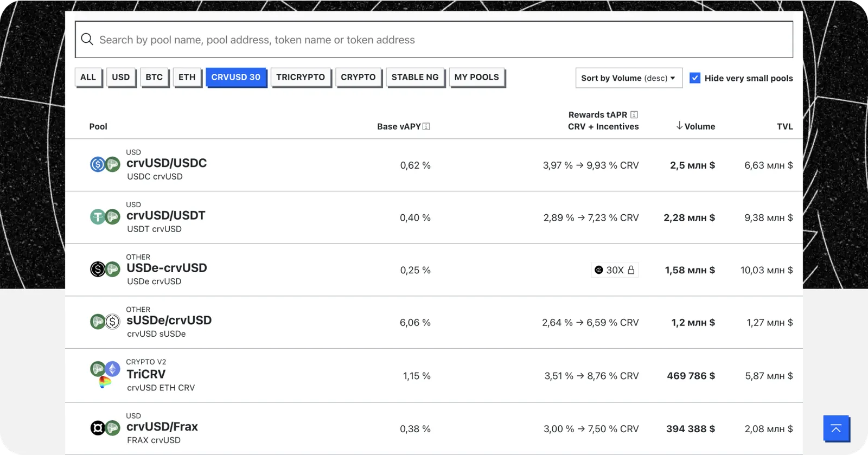Image resolution: width=868 pixels, height=455 pixels.
Task: Open the crvUSD/USDT pool
Action: click(x=434, y=217)
